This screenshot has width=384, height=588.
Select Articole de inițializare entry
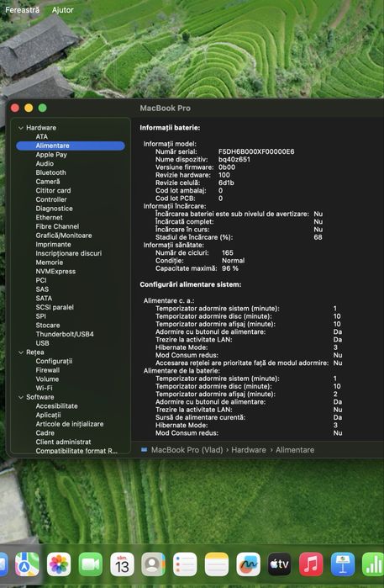click(70, 424)
